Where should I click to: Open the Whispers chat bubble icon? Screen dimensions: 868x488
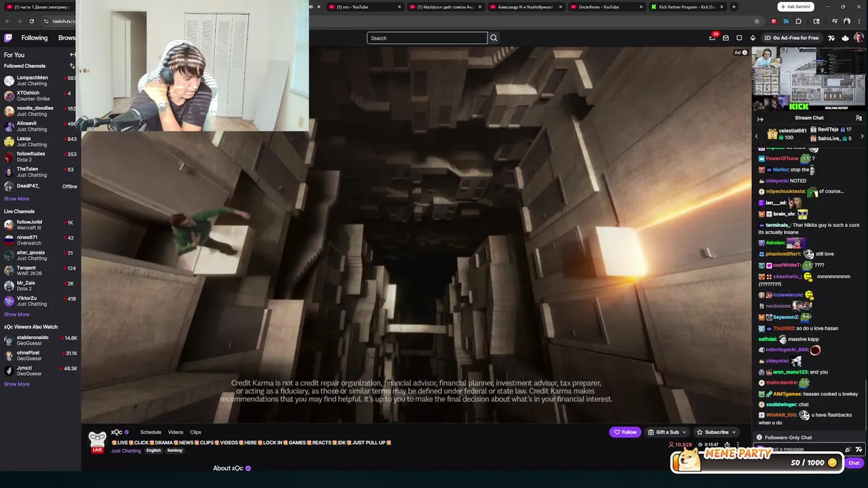click(x=739, y=38)
